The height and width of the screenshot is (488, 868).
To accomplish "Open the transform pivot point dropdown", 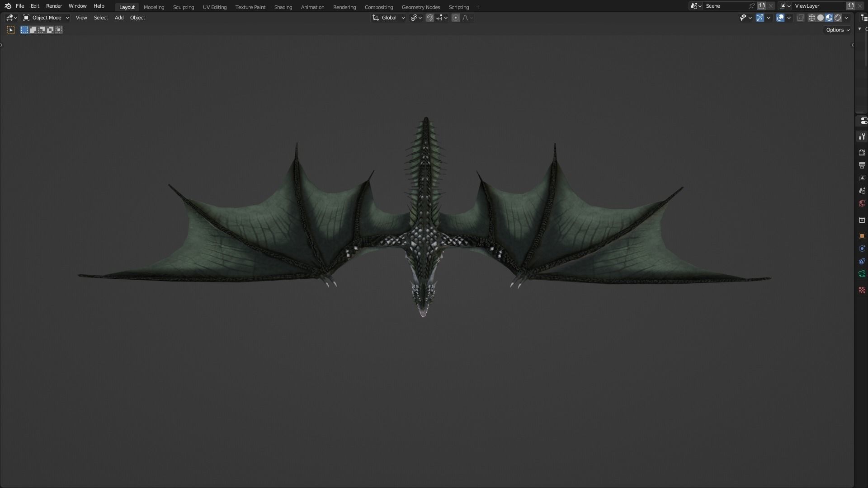I will tap(416, 18).
